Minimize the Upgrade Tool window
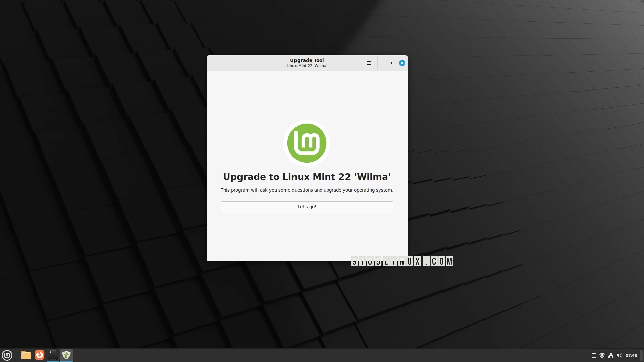Image resolution: width=644 pixels, height=362 pixels. tap(383, 63)
